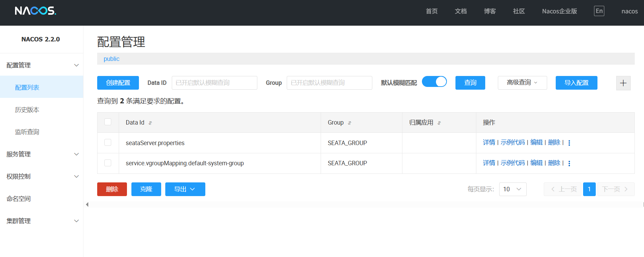
Task: Open the nacos user menu
Action: pos(630,11)
